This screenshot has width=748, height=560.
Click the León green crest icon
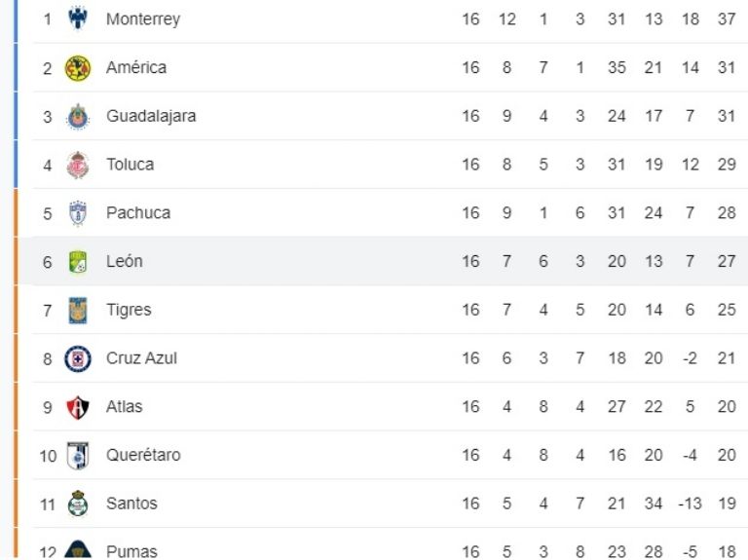pyautogui.click(x=77, y=261)
